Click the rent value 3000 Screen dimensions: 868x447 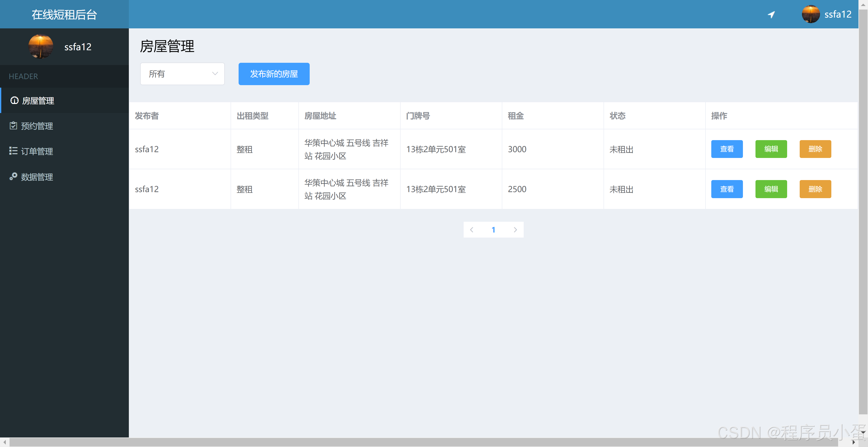[517, 149]
